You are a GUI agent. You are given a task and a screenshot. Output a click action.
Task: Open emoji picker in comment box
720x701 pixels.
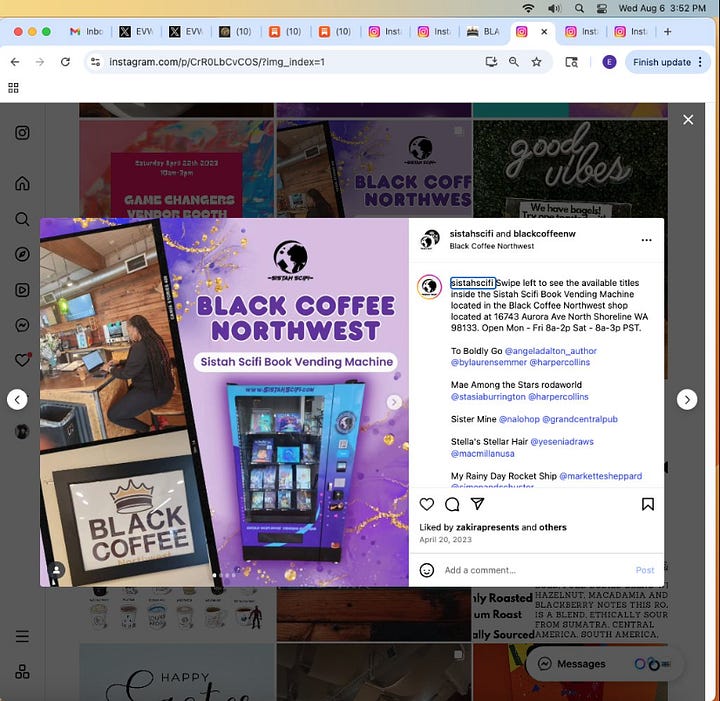tap(427, 570)
